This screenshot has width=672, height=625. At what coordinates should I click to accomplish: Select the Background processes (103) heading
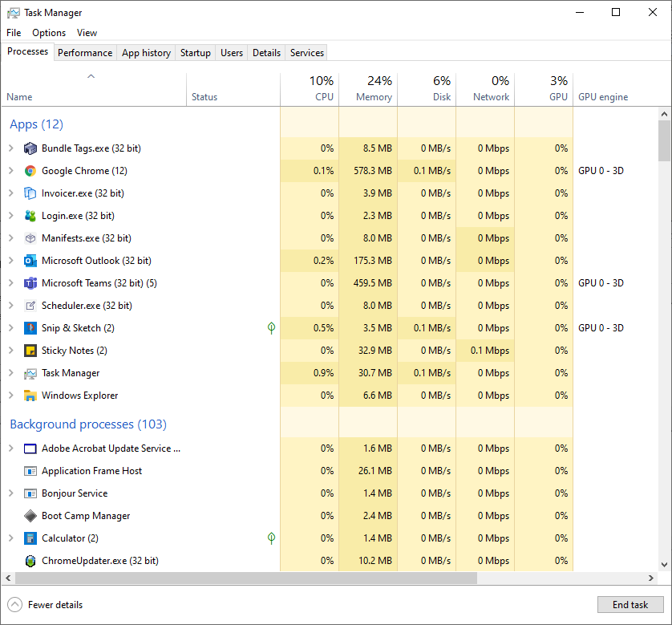(x=88, y=424)
